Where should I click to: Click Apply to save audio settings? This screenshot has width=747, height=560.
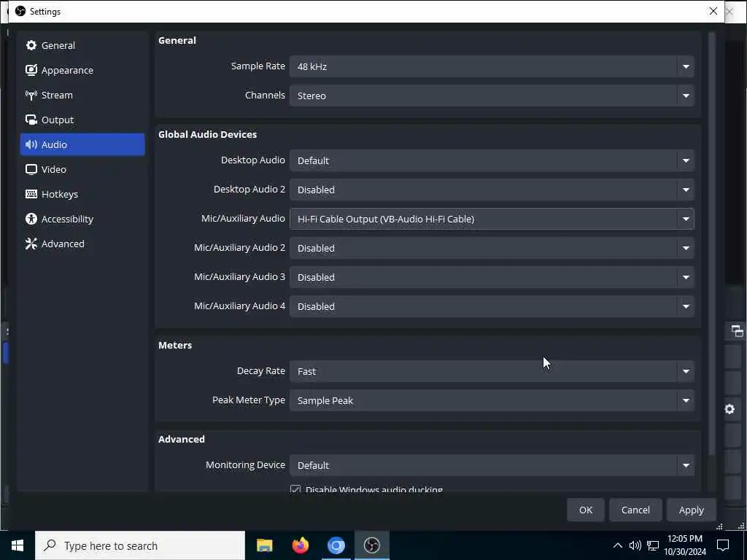point(691,510)
